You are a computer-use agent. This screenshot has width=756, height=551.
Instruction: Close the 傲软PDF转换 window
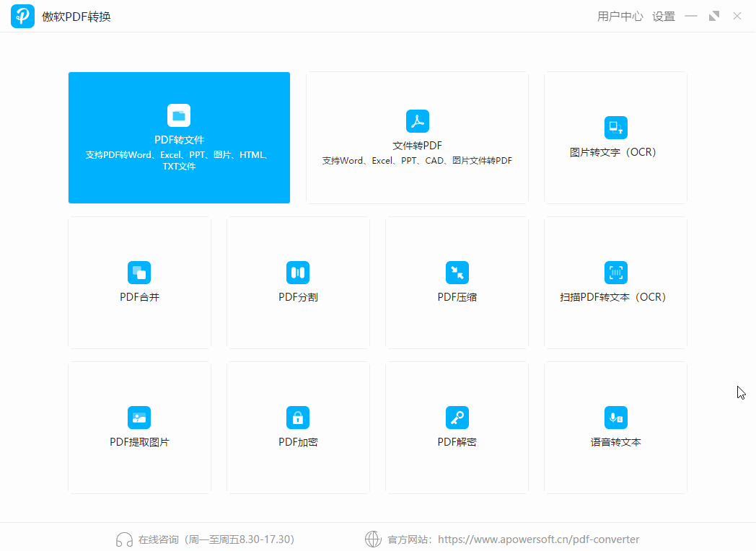point(737,16)
